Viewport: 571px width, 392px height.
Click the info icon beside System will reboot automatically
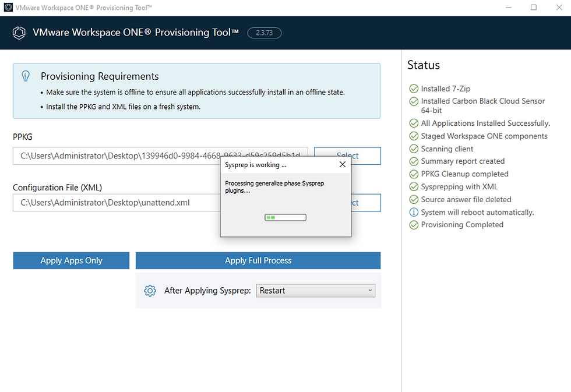point(414,212)
